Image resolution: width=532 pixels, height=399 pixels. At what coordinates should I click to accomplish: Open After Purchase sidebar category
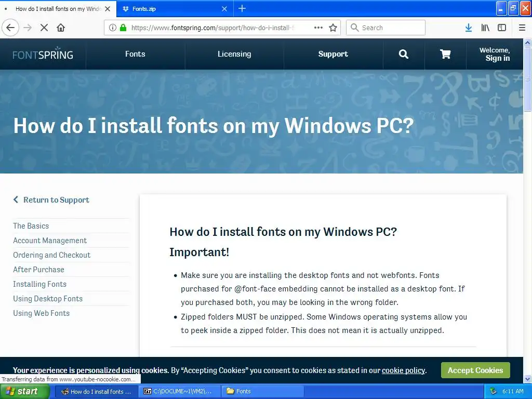(x=38, y=270)
